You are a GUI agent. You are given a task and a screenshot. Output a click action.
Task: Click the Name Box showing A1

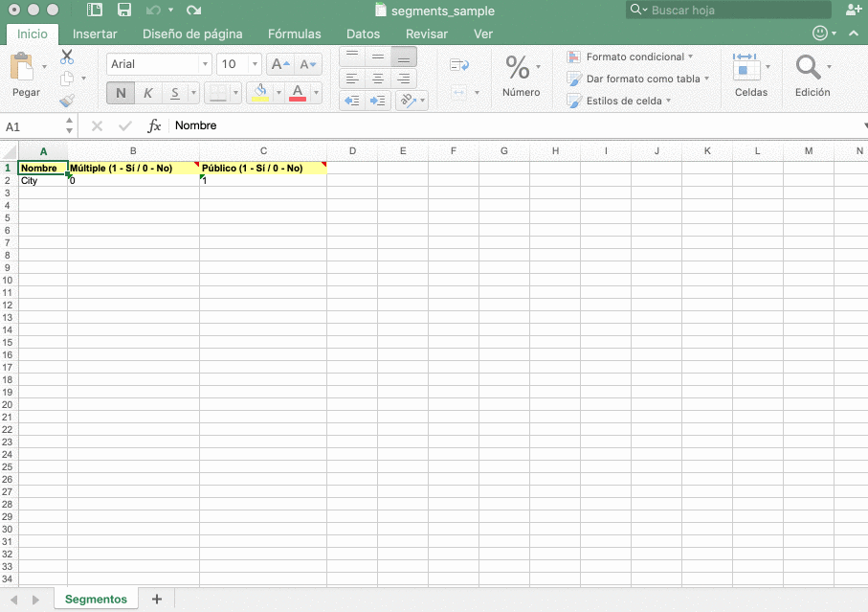click(x=33, y=126)
